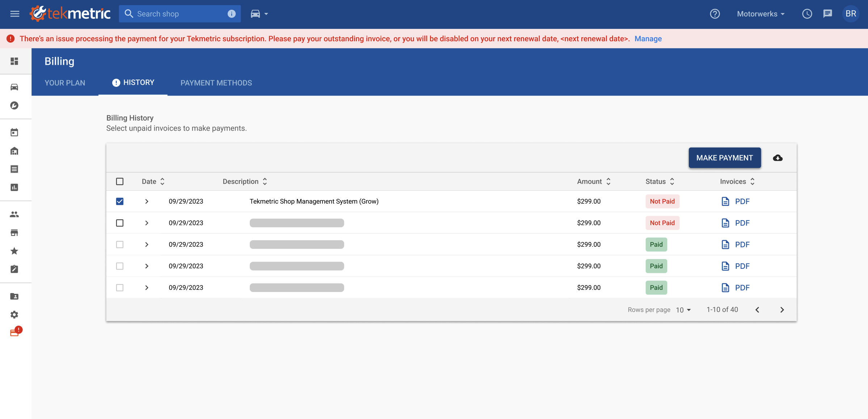Open the star icon in sidebar
Viewport: 868px width, 419px height.
pos(14,251)
